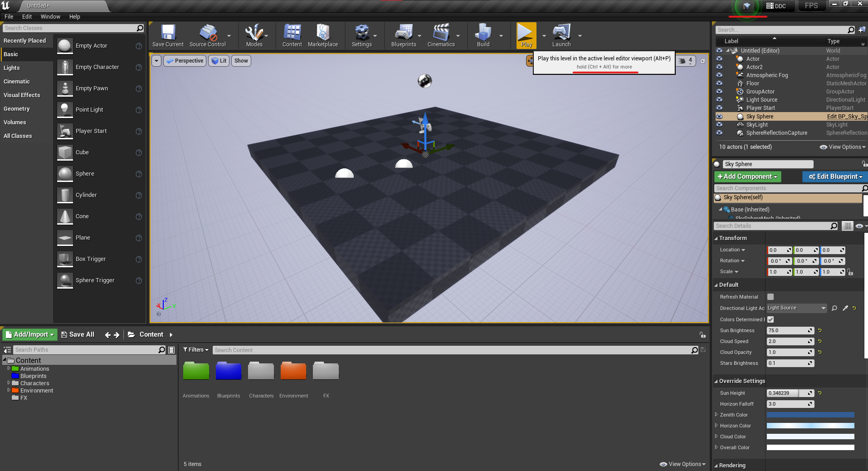
Task: Select the Cube shape icon
Action: (x=65, y=152)
